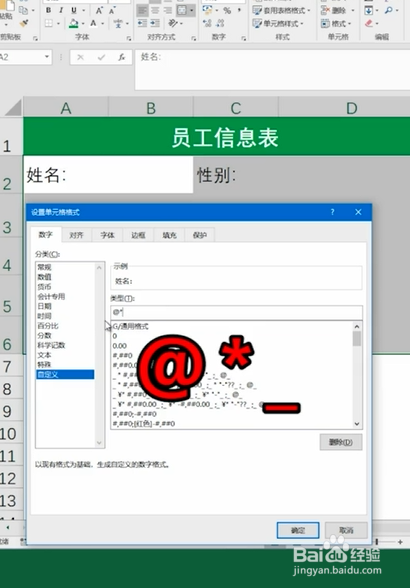The image size is (410, 588).
Task: Click the Clear eraser icon
Action: pos(369,24)
